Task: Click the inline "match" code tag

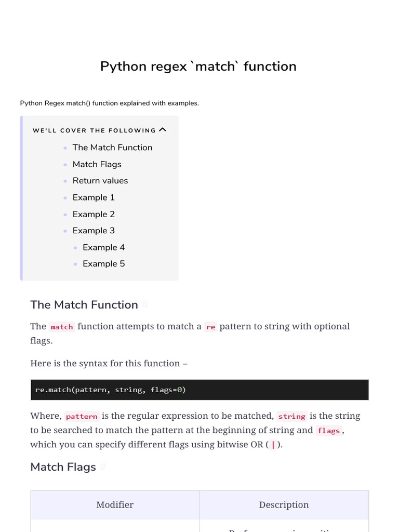Action: tap(62, 327)
